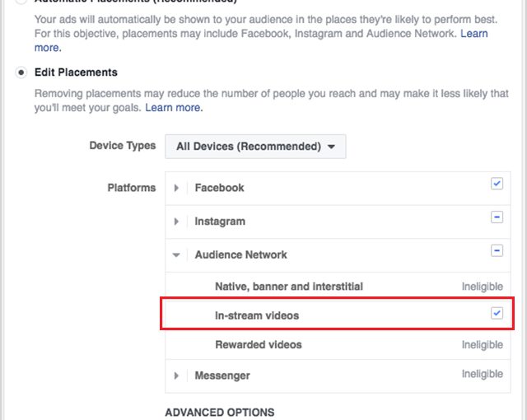Expand the Instagram platform row

[x=176, y=222]
